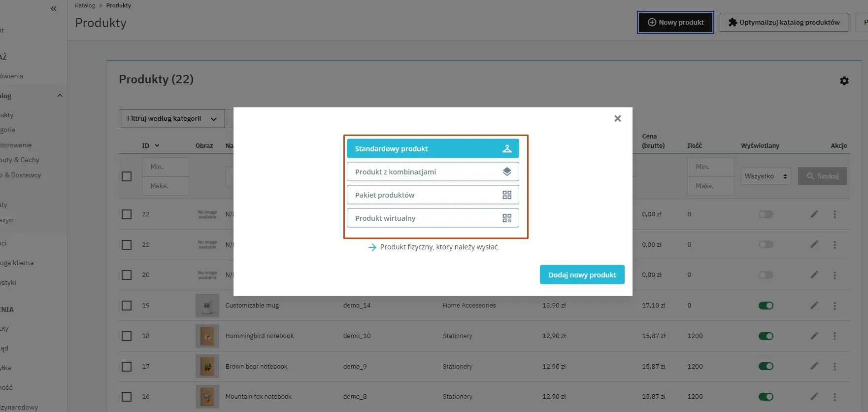This screenshot has height=412, width=868.
Task: Disable display toggle for Customizable mug
Action: 766,306
